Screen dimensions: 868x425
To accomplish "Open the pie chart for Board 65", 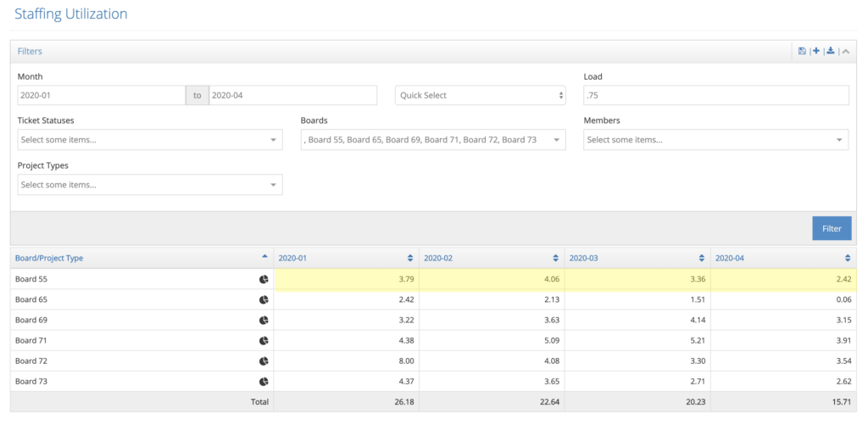I will point(264,299).
